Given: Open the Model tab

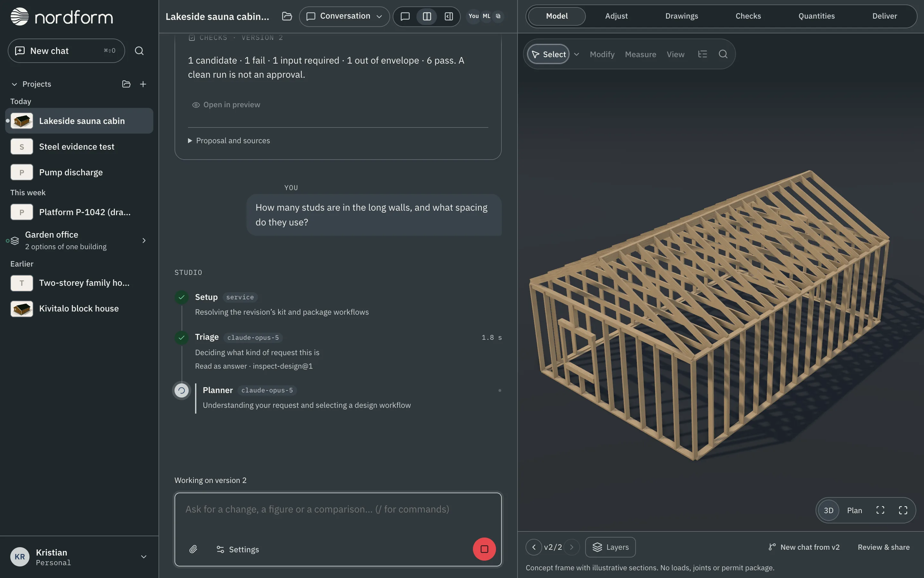Looking at the screenshot, I should [x=557, y=16].
